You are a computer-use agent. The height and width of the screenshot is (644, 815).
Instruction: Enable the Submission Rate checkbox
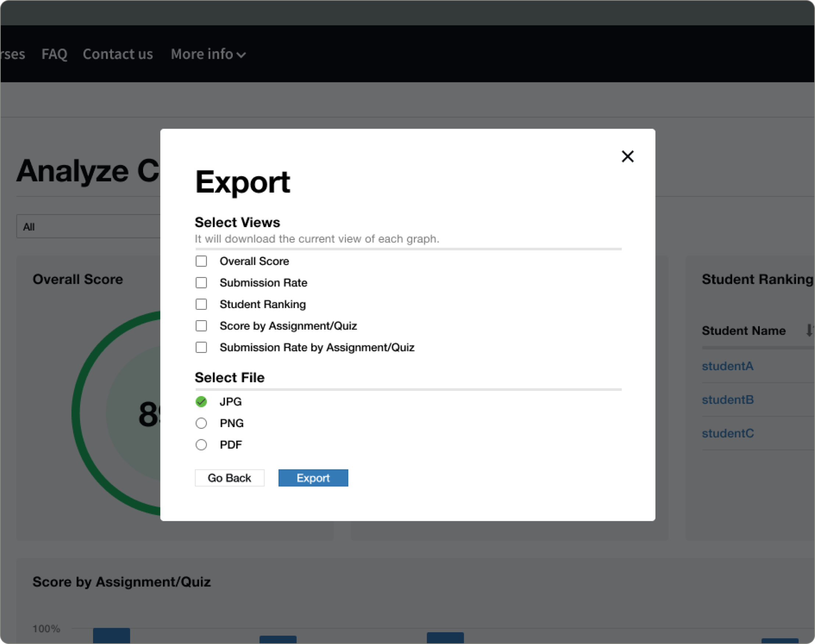201,282
